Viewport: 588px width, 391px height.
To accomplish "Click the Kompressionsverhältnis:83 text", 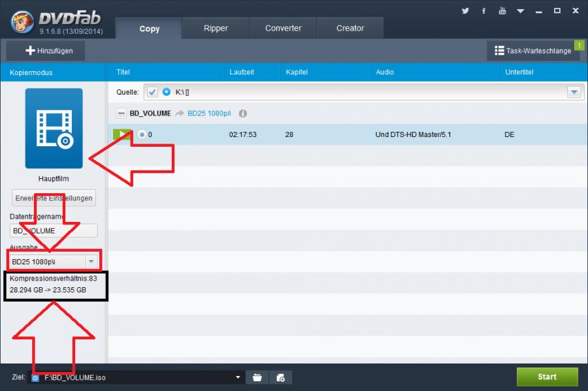I will click(54, 278).
